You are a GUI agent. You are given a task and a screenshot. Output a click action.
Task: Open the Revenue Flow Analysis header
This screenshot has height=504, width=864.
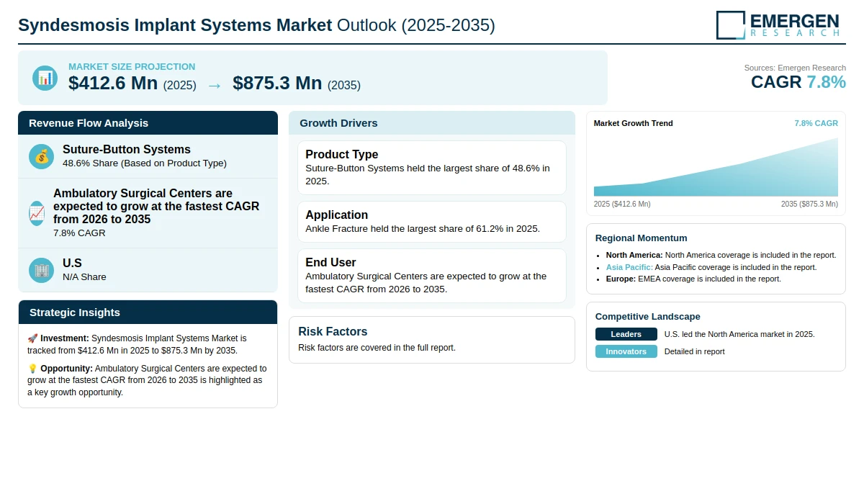click(148, 123)
